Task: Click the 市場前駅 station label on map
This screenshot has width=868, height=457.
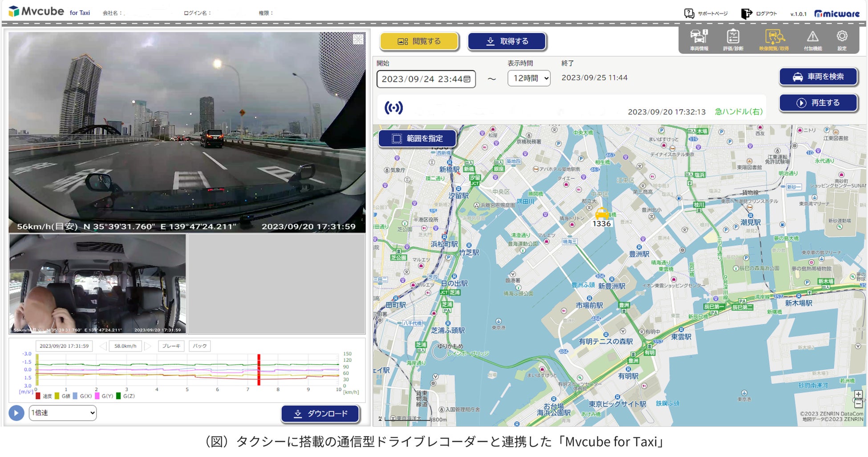Action: 589,305
